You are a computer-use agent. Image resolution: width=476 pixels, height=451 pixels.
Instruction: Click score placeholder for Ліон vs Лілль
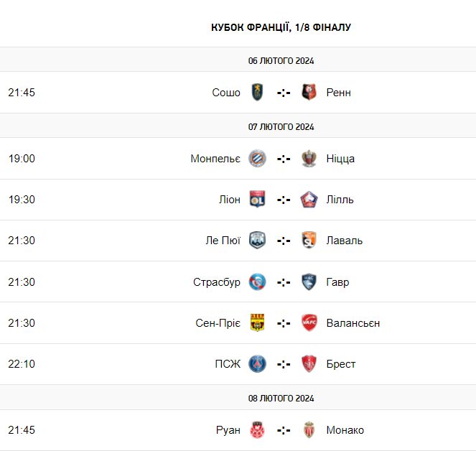[284, 200]
